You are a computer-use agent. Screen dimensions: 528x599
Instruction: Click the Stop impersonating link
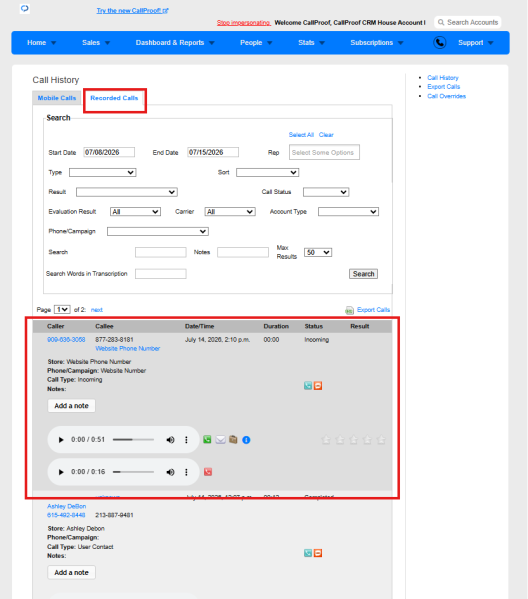(244, 23)
